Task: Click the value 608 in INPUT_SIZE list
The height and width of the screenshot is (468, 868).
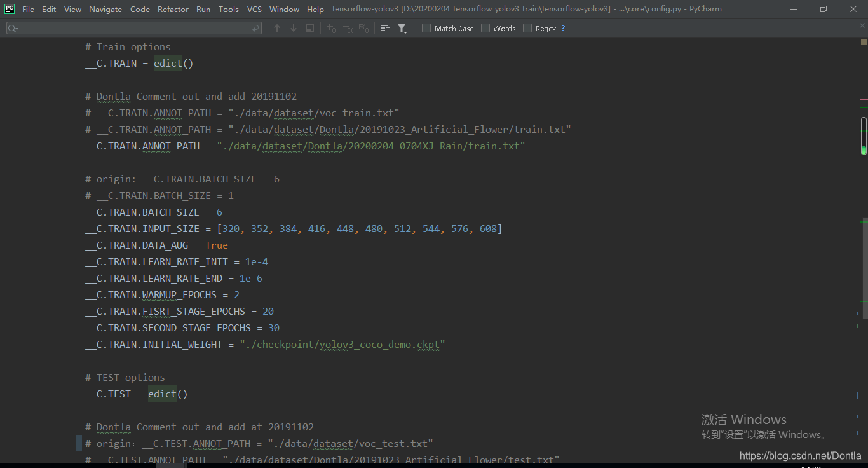Action: click(x=488, y=228)
